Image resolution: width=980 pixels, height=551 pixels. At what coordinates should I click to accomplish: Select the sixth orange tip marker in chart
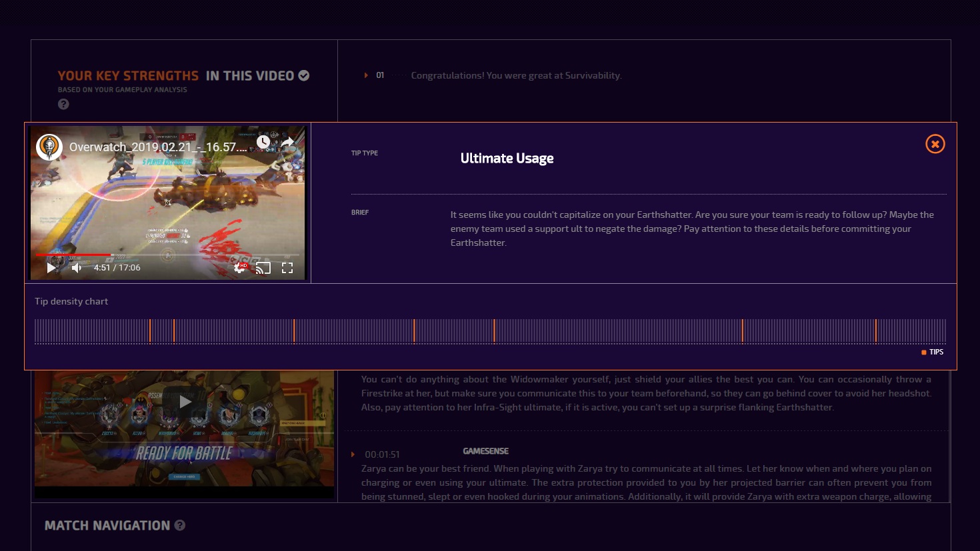pos(742,330)
